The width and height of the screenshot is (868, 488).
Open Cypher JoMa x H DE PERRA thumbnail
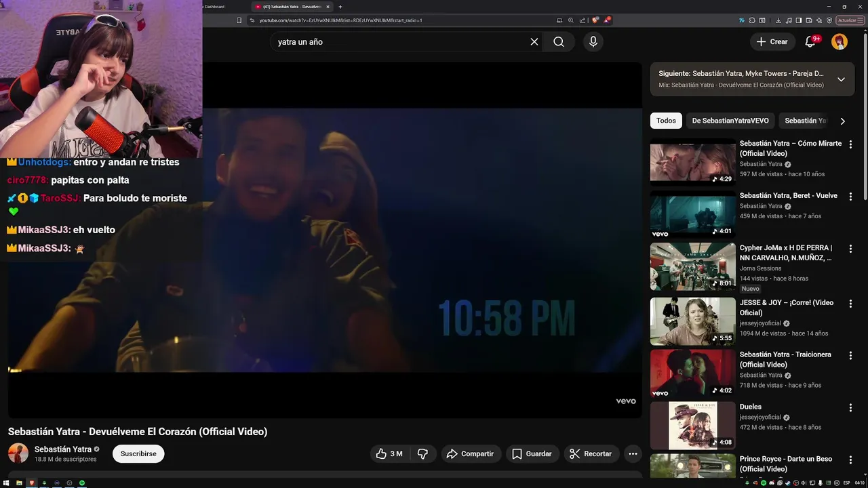tap(693, 267)
